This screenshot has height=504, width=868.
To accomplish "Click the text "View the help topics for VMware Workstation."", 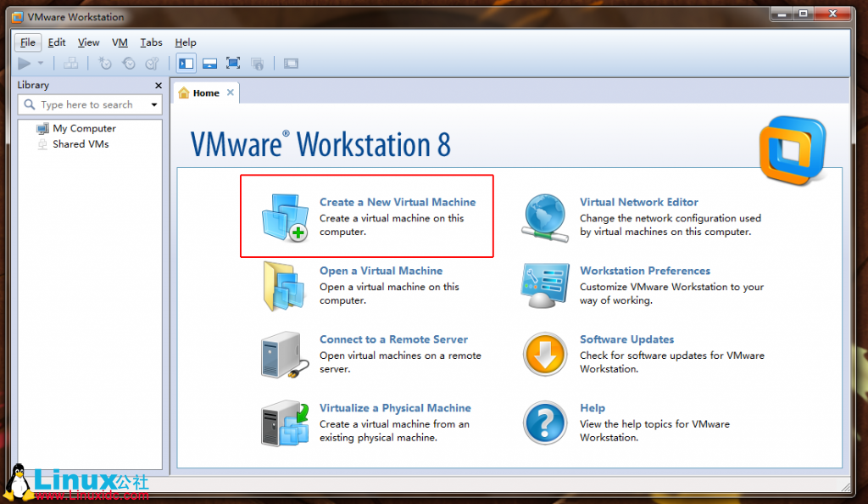I will point(655,431).
